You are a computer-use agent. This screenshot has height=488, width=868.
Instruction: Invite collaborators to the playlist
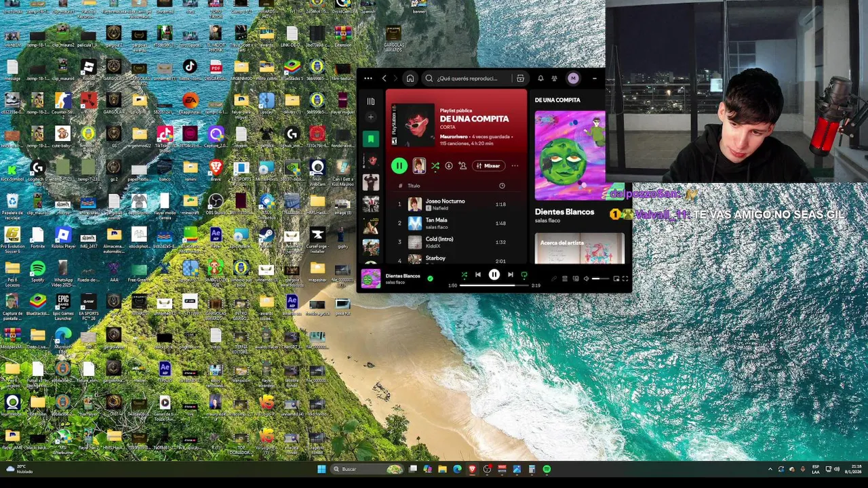coord(462,165)
